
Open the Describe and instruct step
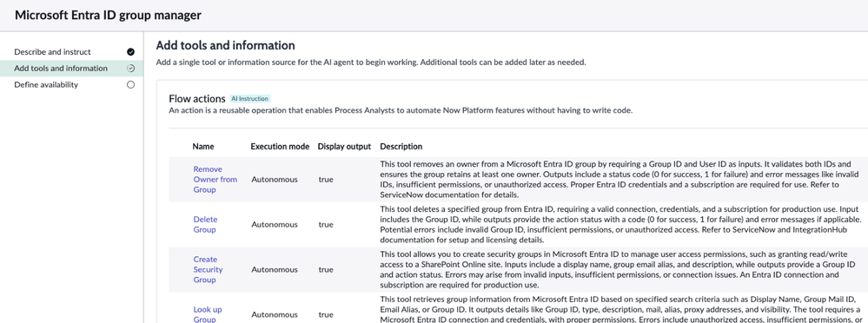(53, 52)
